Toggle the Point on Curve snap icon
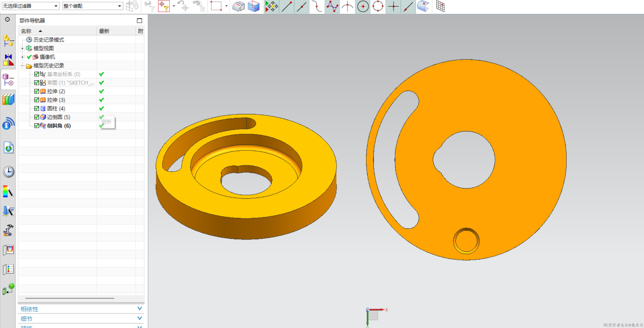Viewport: 644px width, 328px height. point(408,6)
